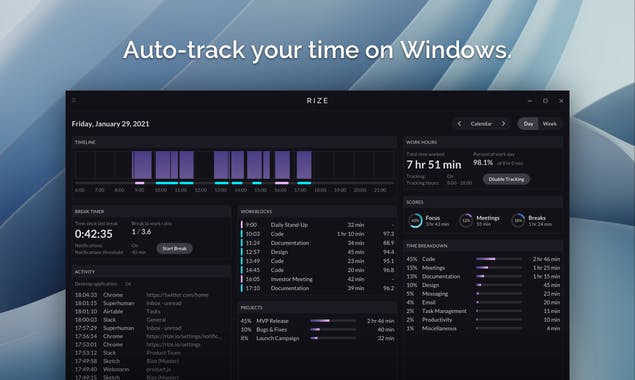Screen dimensions: 635x380
Task: Click Documentation row in Time Breakdown
Action: [483, 276]
